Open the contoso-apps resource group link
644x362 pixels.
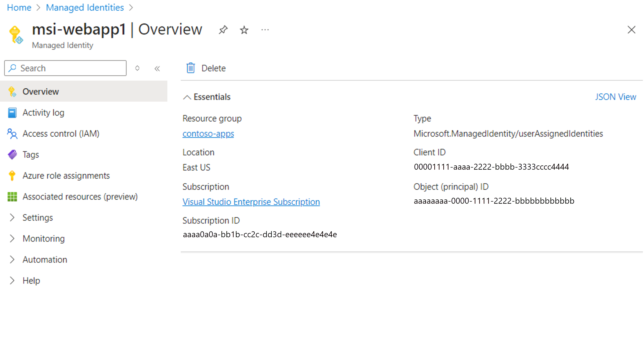coord(208,133)
